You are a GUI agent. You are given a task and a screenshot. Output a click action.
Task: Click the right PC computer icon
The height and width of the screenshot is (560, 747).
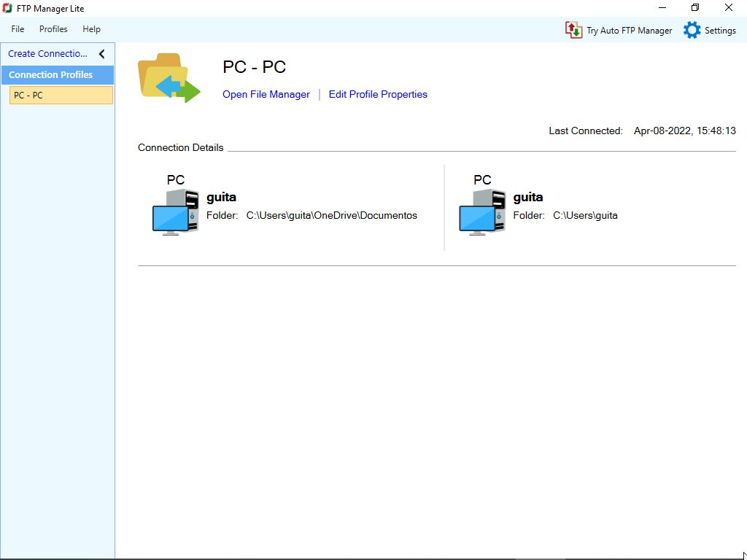(483, 212)
